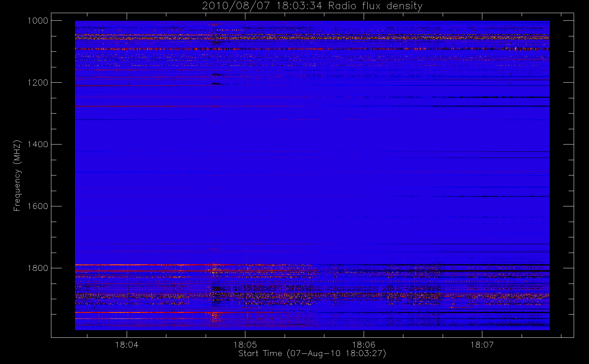
Task: Click the "Start Time" x-axis label
Action: pos(312,353)
